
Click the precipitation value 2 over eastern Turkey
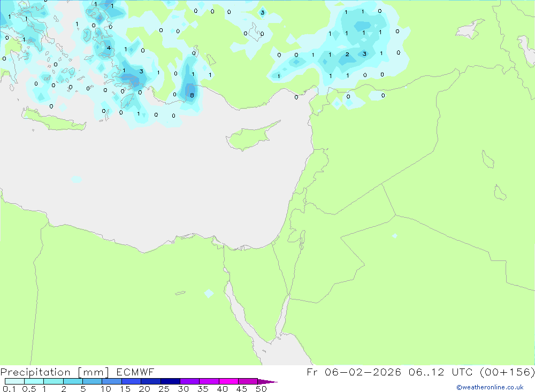(347, 54)
